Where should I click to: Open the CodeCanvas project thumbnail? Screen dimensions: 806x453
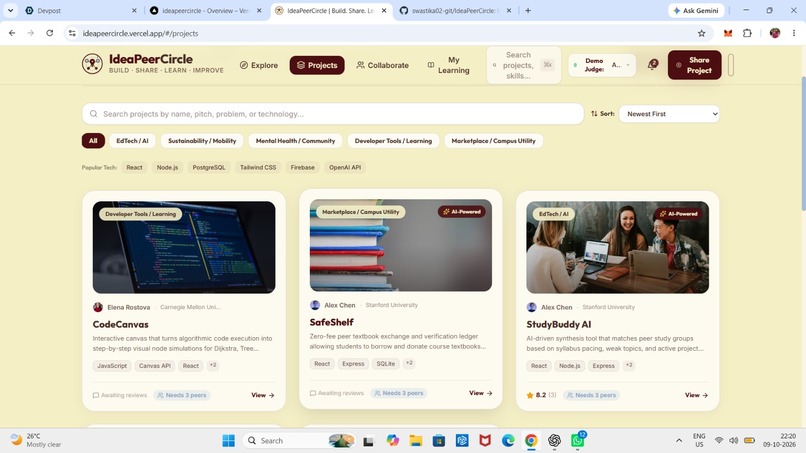[x=184, y=247]
